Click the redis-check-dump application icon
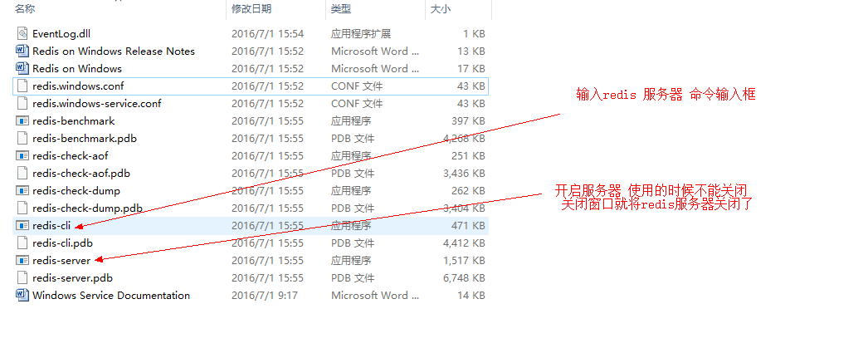 pyautogui.click(x=22, y=191)
